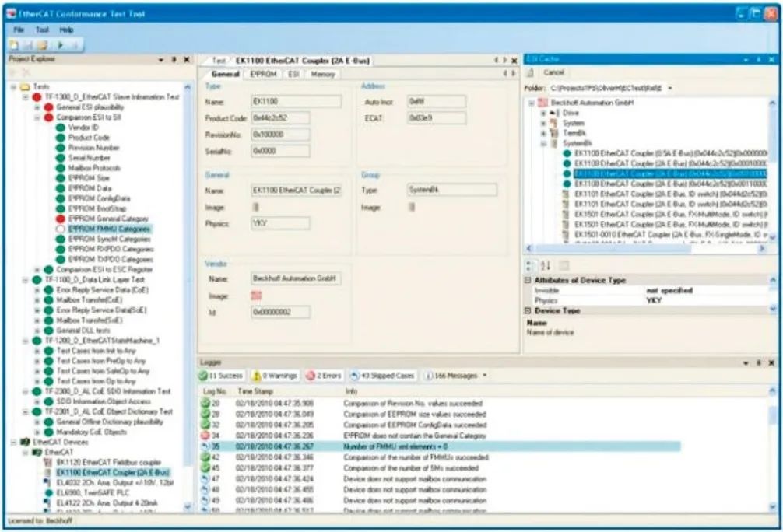Viewport: 783px width, 532px height.
Task: Collapse the Beckhoff Automation GmbH node
Action: [532, 103]
